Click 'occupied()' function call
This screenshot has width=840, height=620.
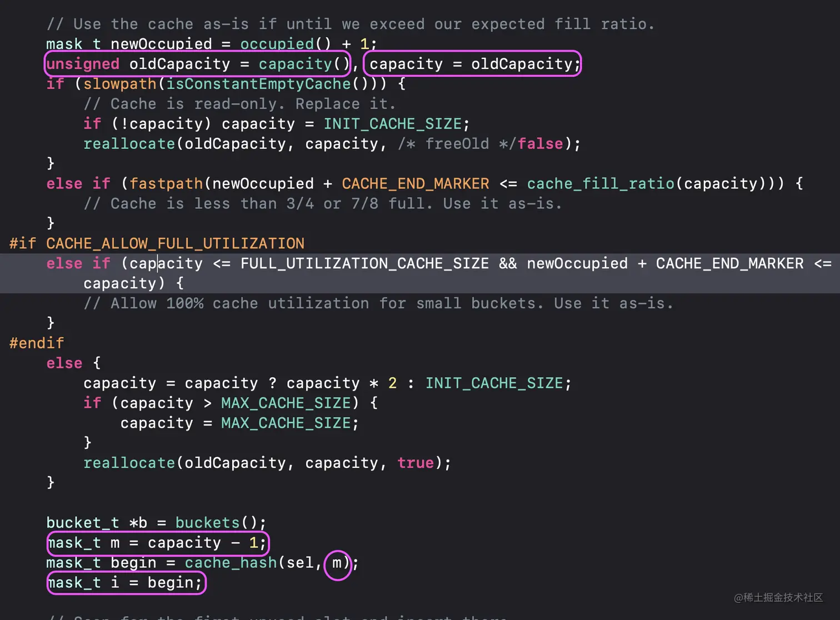pyautogui.click(x=286, y=44)
